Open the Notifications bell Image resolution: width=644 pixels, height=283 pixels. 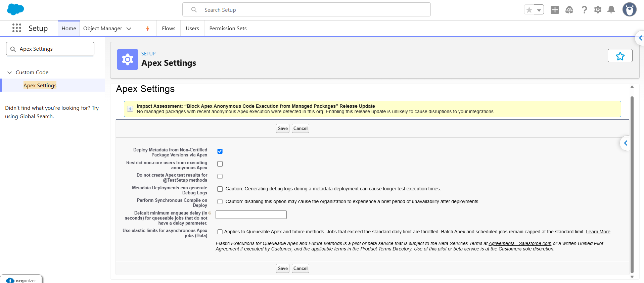click(x=611, y=10)
